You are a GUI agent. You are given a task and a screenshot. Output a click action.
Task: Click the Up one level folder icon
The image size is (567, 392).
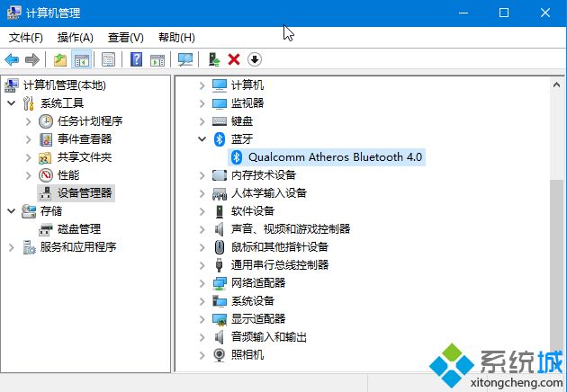click(x=60, y=59)
